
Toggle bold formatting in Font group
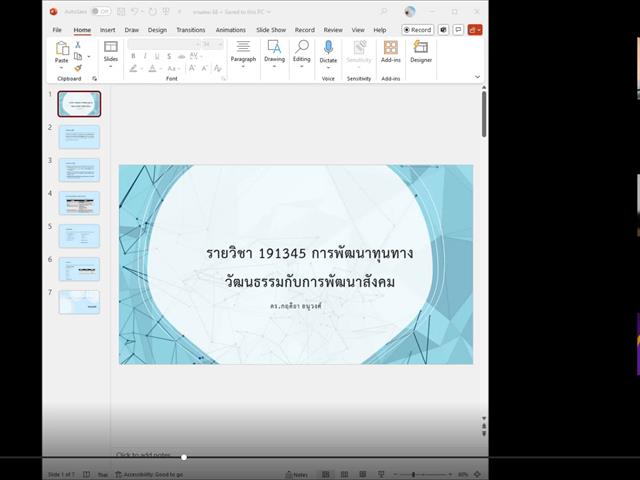point(133,56)
